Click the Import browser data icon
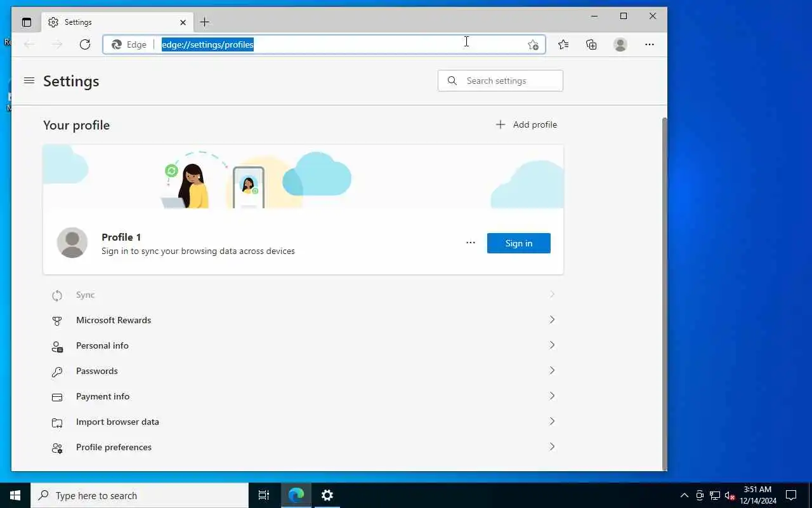The image size is (812, 508). pos(57,422)
